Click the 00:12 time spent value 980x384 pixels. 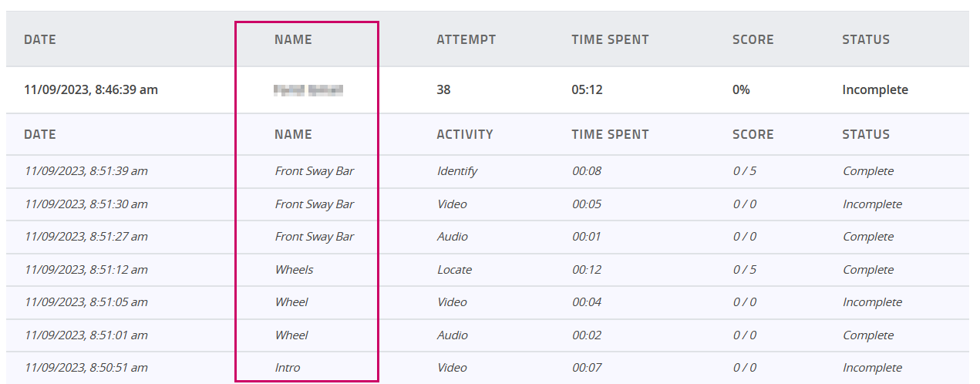pos(586,270)
